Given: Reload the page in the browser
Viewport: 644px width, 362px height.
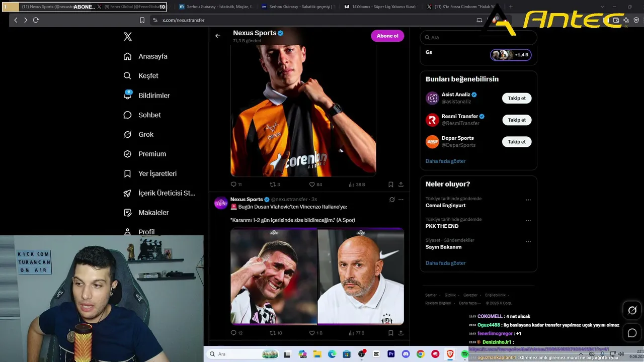Looking at the screenshot, I should (x=36, y=20).
